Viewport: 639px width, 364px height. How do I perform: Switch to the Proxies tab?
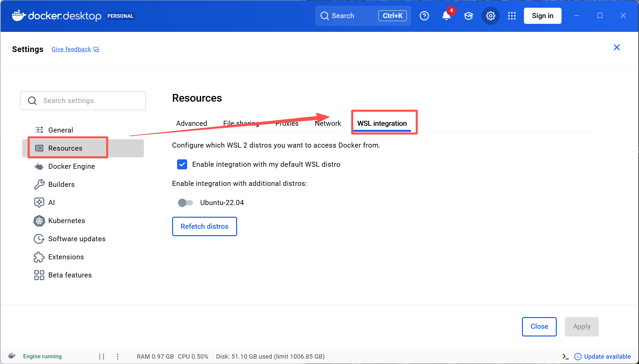(x=287, y=123)
